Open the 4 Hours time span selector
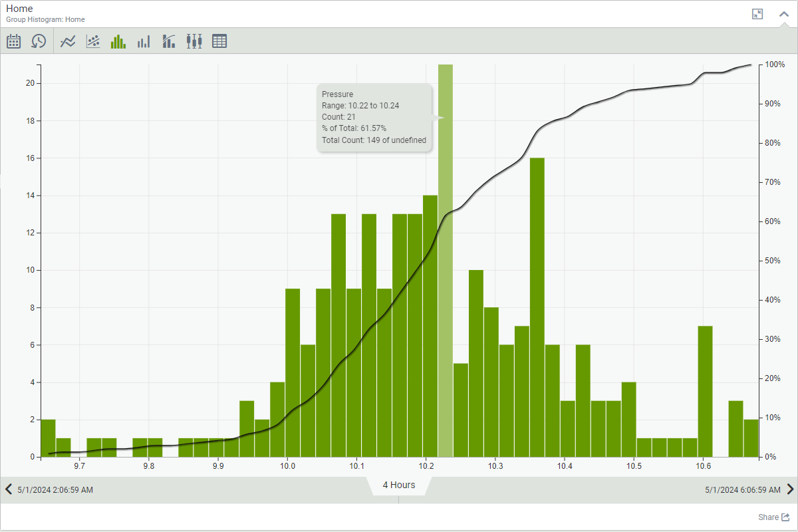This screenshot has height=532, width=798. pos(399,485)
